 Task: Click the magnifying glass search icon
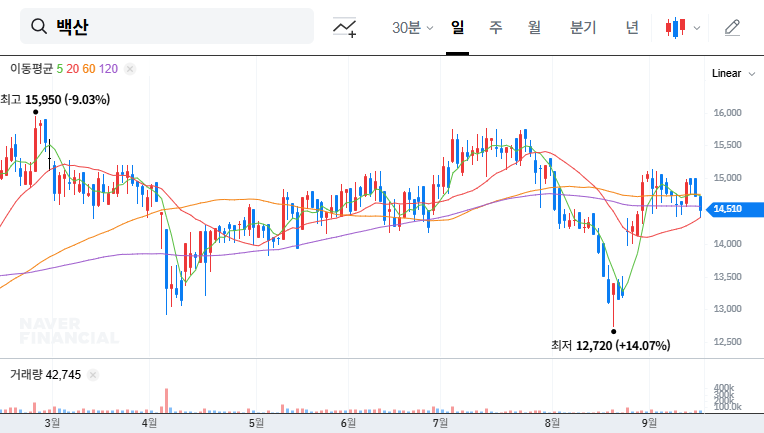tap(40, 27)
